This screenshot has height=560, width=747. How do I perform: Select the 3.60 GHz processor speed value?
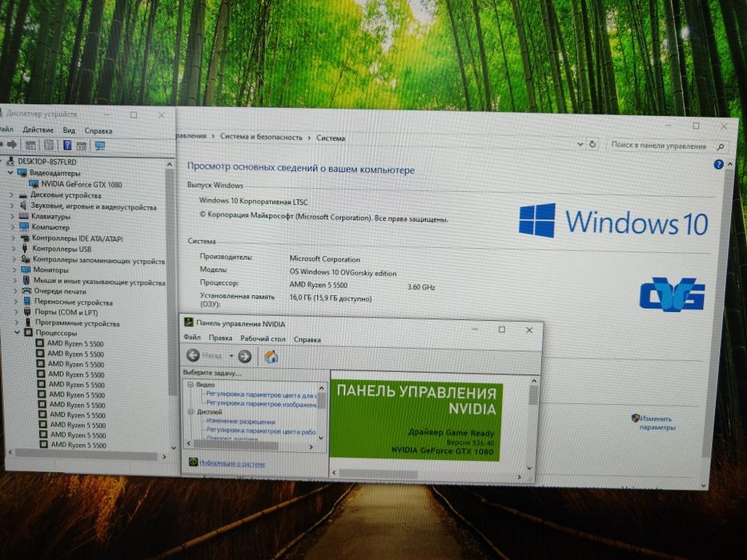point(421,286)
